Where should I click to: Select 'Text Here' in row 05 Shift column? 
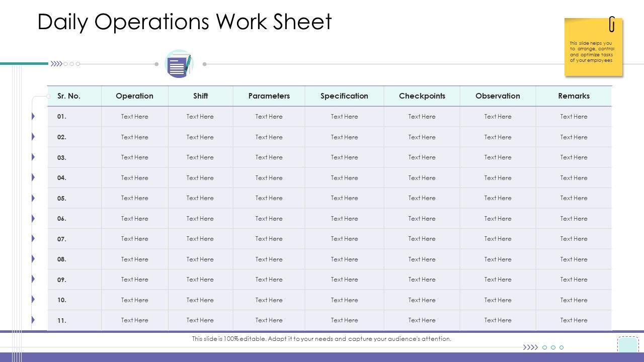[x=200, y=198]
